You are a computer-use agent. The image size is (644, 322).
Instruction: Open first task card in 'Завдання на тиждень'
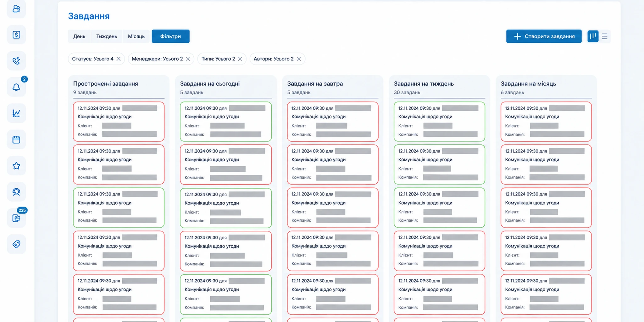tap(439, 121)
